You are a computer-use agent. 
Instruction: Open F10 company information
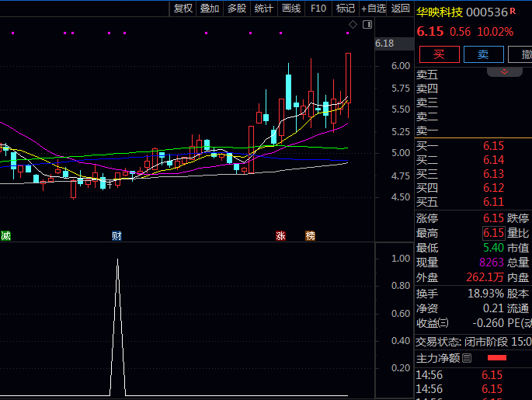[318, 9]
